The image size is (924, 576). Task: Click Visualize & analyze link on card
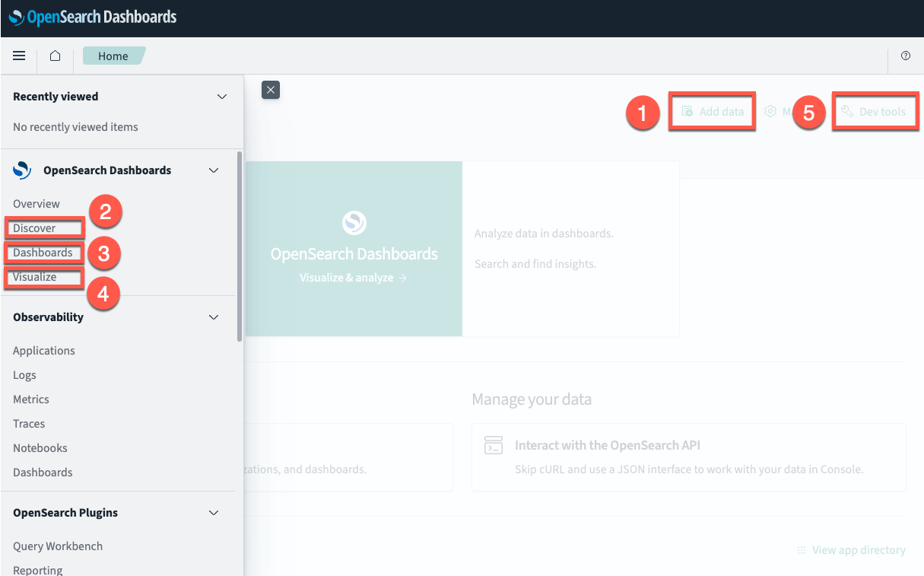click(x=354, y=278)
